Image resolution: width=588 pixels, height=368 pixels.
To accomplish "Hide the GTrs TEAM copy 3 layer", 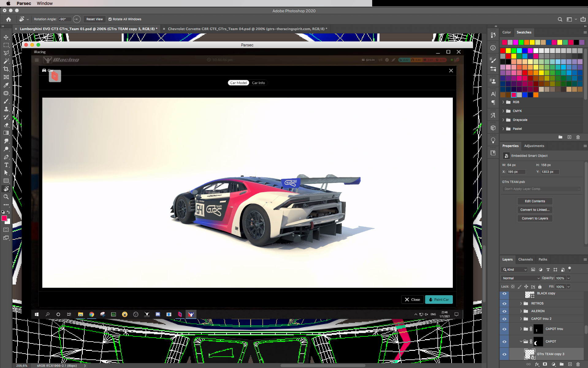I will 504,354.
